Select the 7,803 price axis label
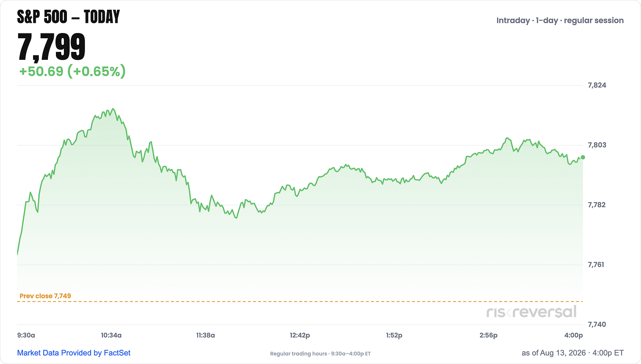Viewport: 641px width, 364px height. (597, 145)
